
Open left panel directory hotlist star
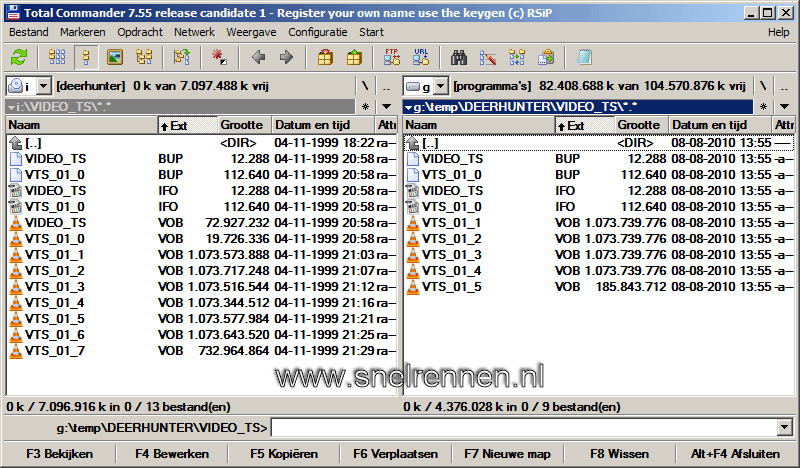[365, 107]
